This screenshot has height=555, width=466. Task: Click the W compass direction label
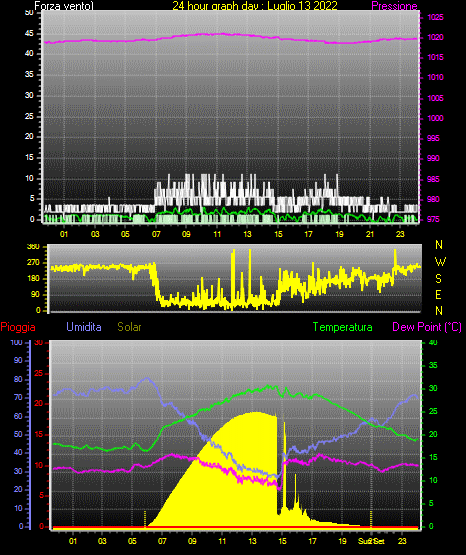click(x=440, y=262)
